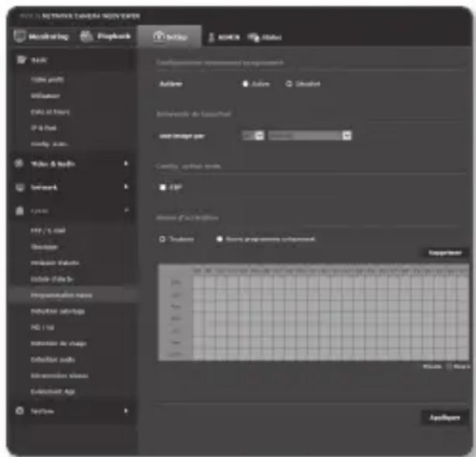476x457 pixels.
Task: Open the snapshot interval unit dropdown
Action: coord(347,135)
